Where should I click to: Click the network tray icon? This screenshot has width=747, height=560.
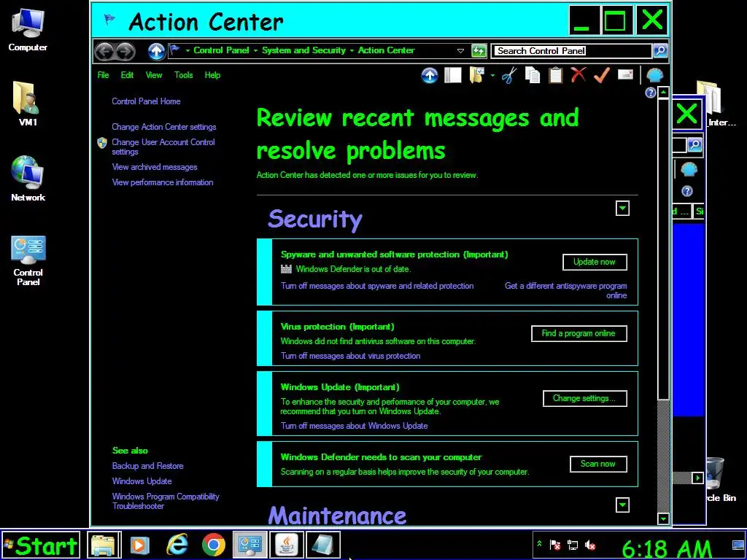tap(573, 545)
